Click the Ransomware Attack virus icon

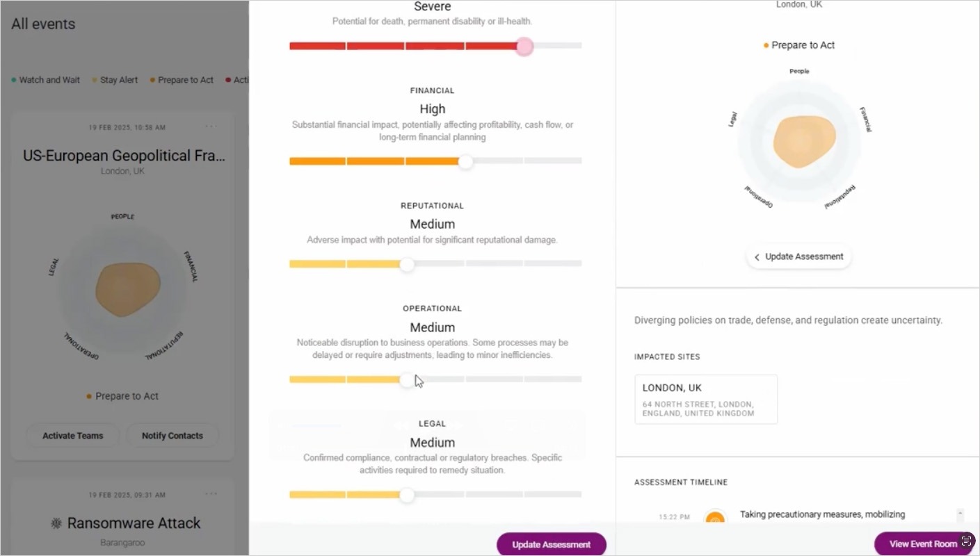coord(56,523)
